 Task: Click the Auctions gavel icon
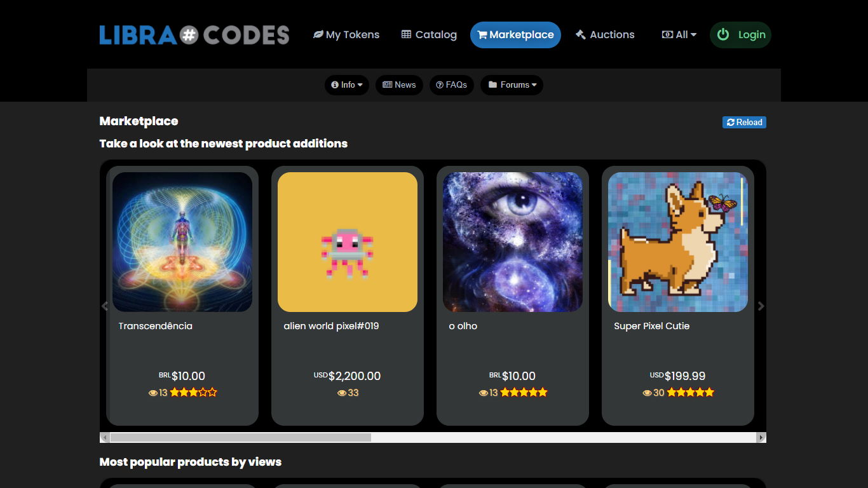pyautogui.click(x=581, y=34)
